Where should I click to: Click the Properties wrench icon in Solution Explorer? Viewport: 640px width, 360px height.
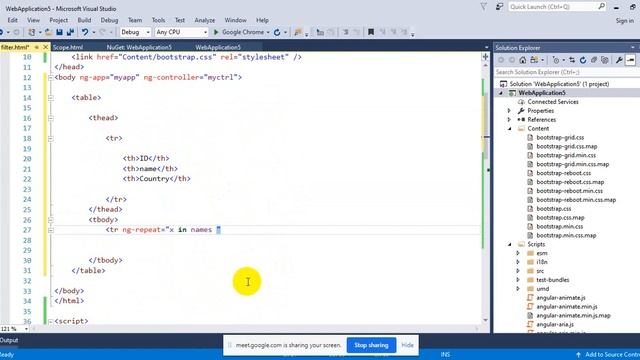coord(619,60)
